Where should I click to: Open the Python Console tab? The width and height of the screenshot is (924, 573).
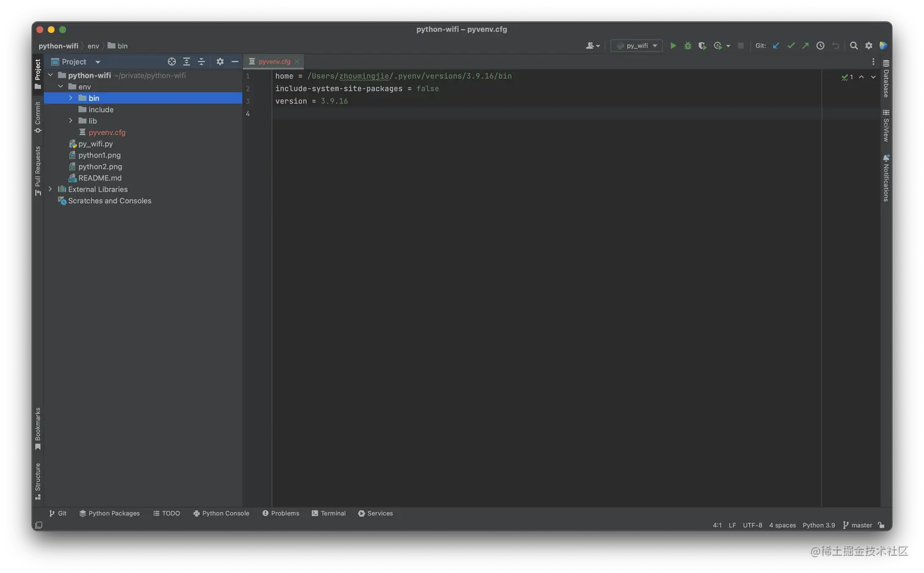221,514
